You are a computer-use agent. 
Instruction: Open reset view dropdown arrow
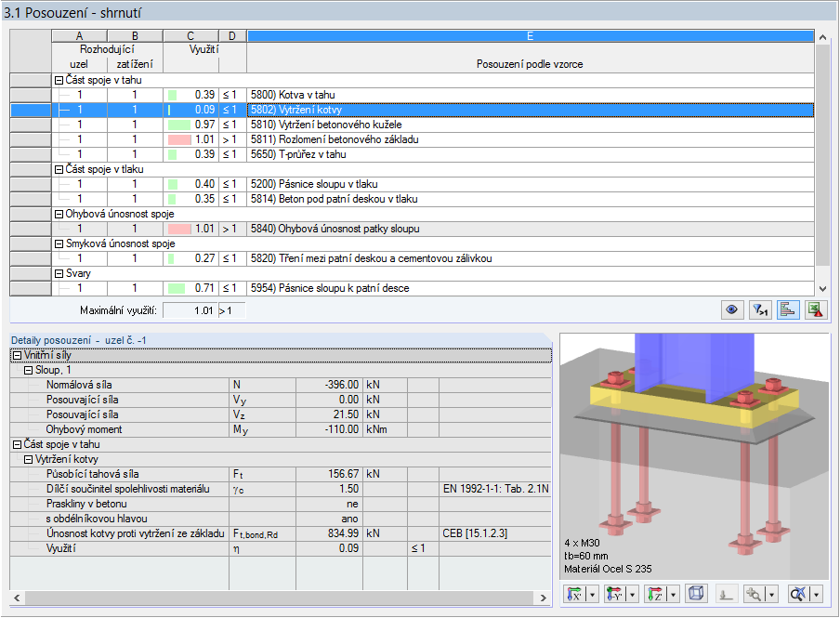click(x=817, y=594)
